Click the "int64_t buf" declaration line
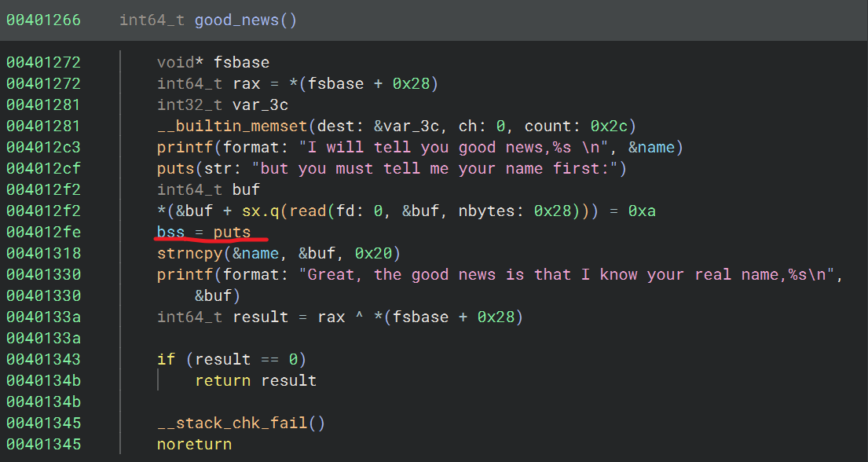Screen dimensions: 868x462 [208, 189]
